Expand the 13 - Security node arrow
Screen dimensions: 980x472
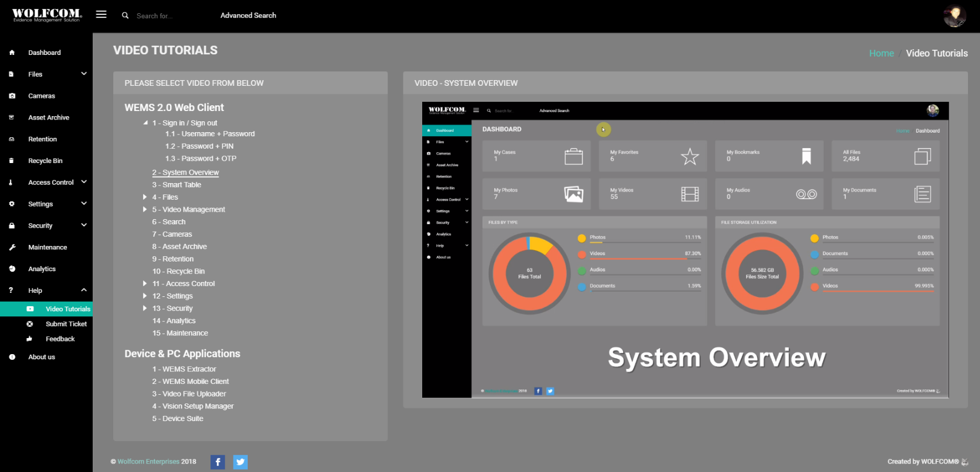[x=145, y=308]
